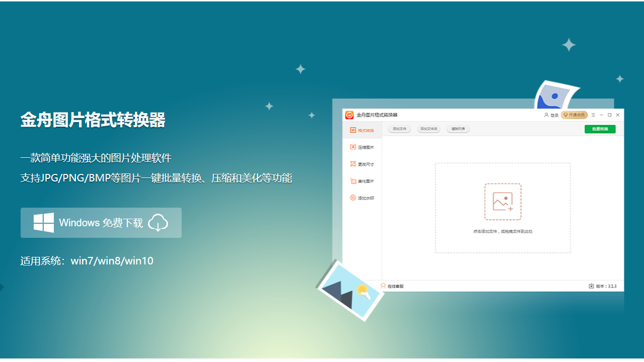
Task: Open the 添加水印 sidebar tab
Action: pos(362,198)
